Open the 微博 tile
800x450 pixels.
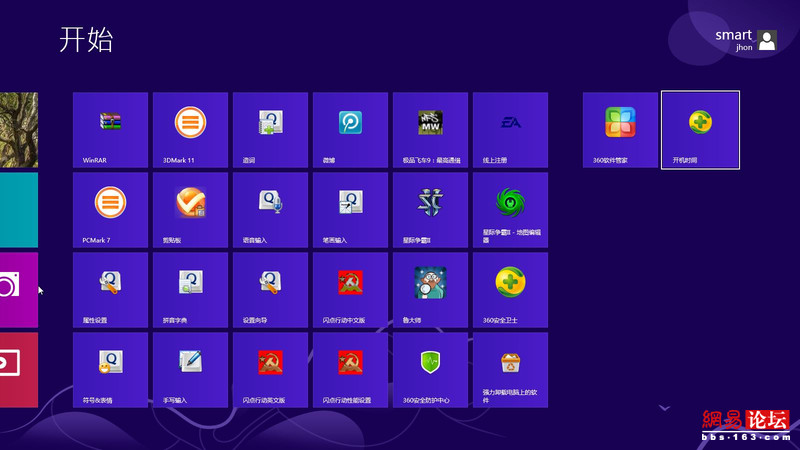coord(350,130)
